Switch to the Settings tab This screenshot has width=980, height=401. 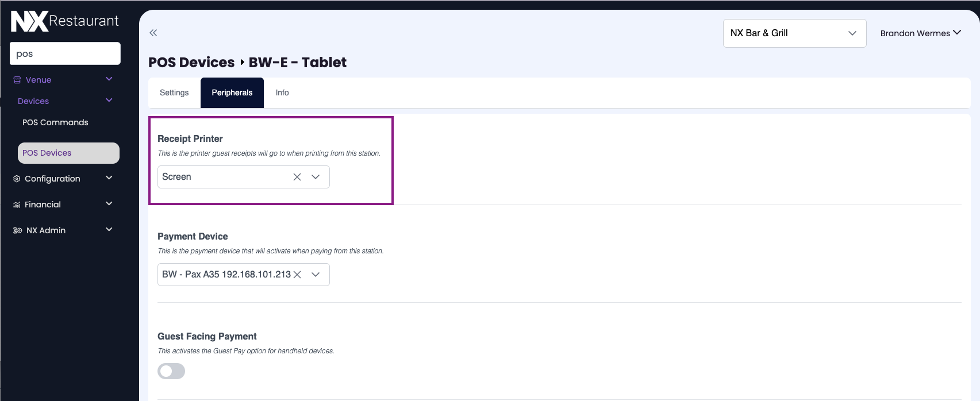(x=174, y=92)
